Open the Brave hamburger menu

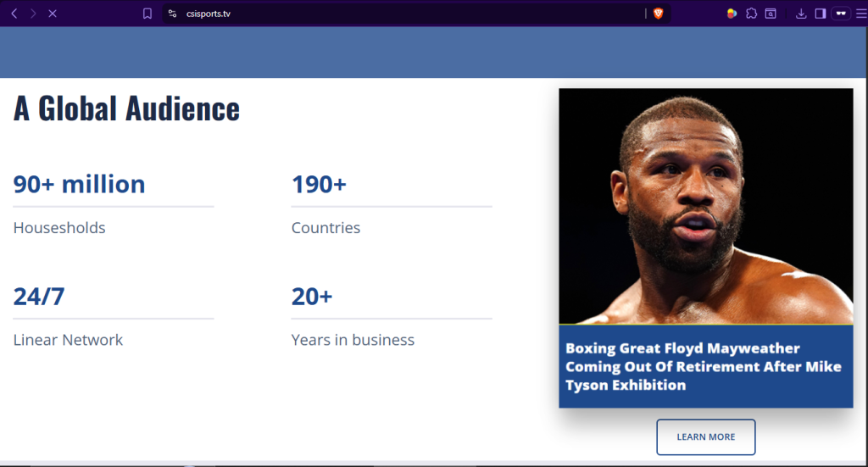point(860,14)
